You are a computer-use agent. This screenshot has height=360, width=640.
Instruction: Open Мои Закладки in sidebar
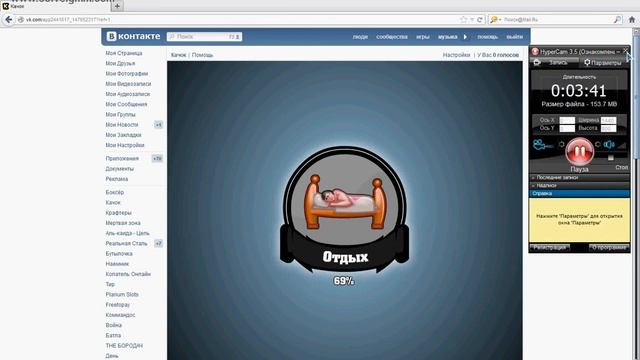[124, 135]
